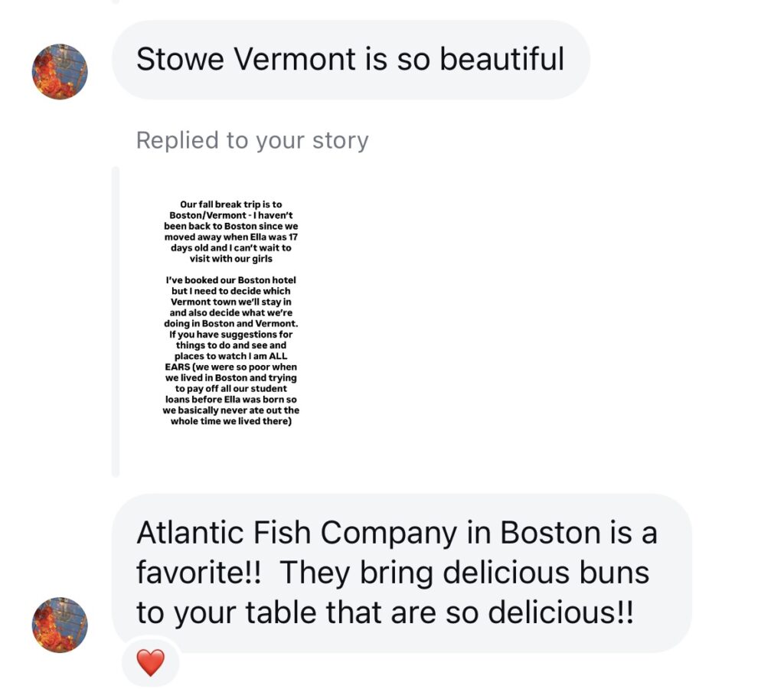Click the gray vertical quote bar beside the story

point(116,322)
